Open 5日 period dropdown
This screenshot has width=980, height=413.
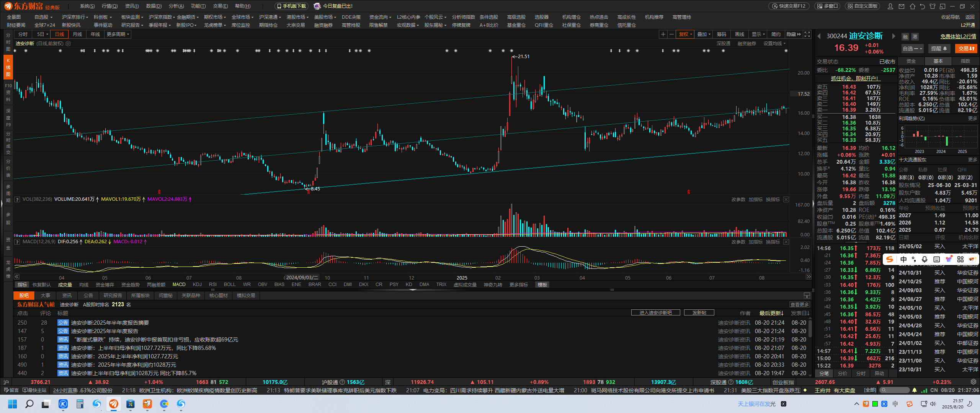tap(42, 34)
